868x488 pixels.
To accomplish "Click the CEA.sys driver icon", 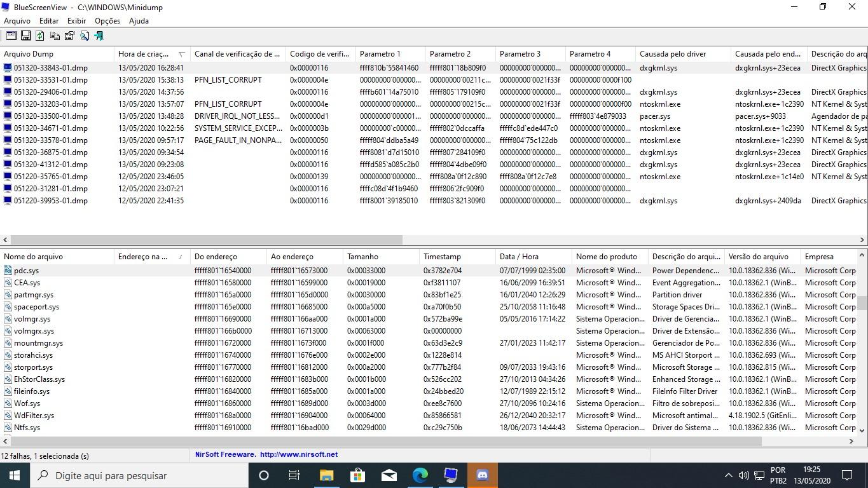I will (8, 283).
